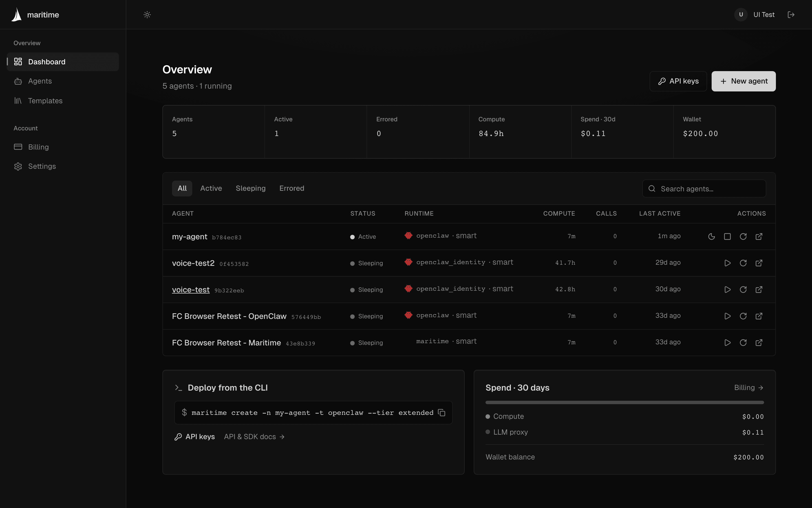
Task: Click the magnifier icon in search box
Action: tap(652, 189)
